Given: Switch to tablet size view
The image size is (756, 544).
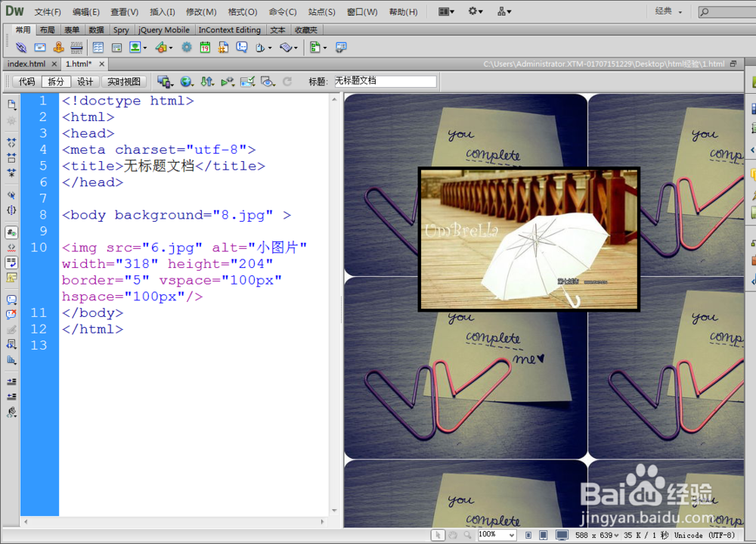Looking at the screenshot, I should point(544,535).
